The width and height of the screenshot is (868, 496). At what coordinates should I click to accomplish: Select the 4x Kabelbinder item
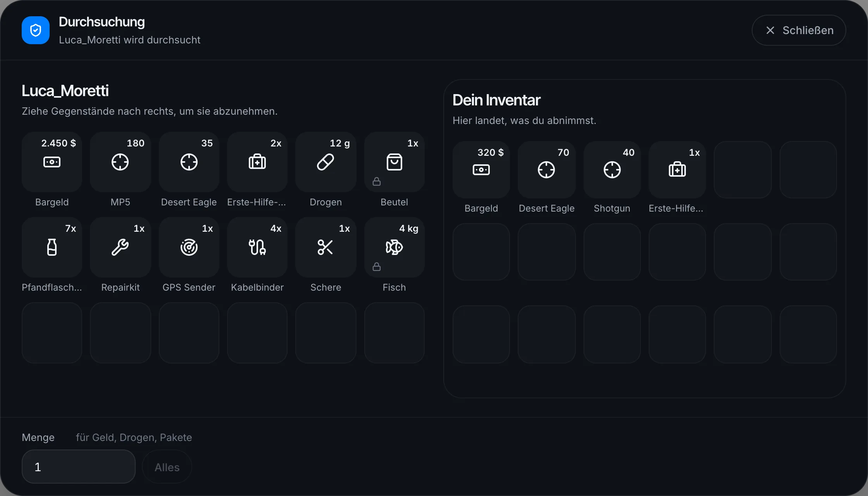click(257, 247)
